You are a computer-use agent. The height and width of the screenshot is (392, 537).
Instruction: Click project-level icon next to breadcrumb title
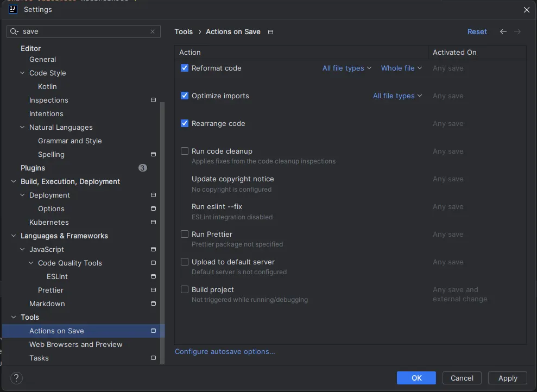tap(271, 32)
